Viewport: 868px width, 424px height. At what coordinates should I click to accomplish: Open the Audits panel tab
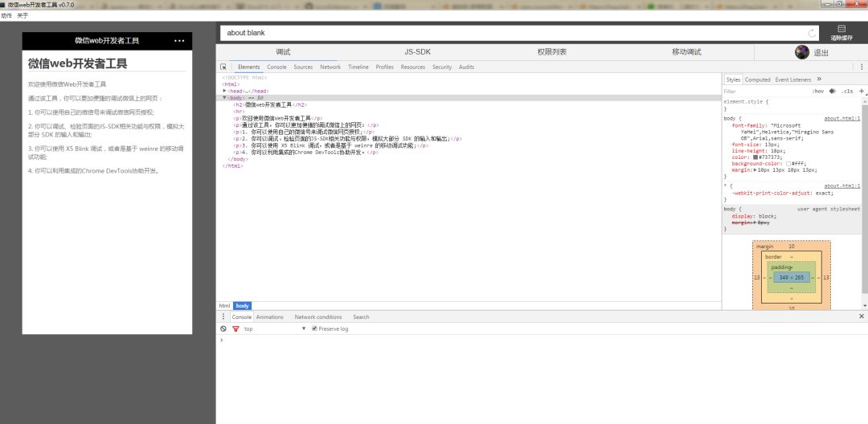tap(467, 67)
